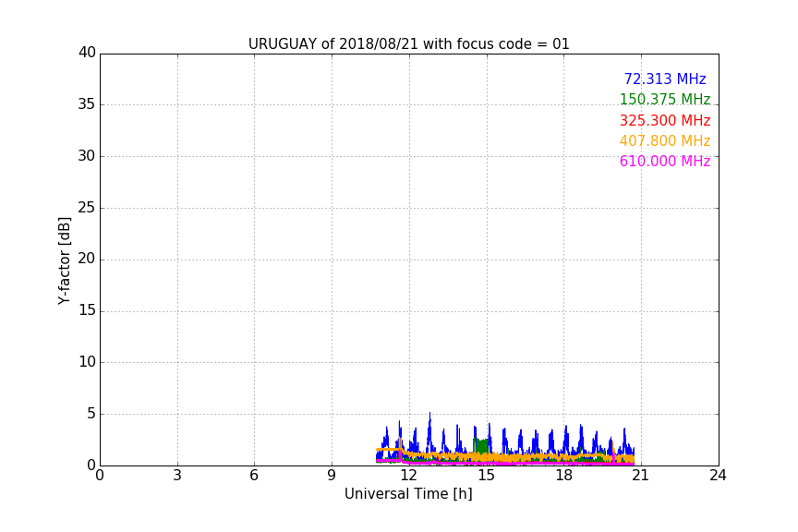Image resolution: width=798 pixels, height=532 pixels.
Task: Click the y-axis tick value 10
Action: click(x=87, y=362)
